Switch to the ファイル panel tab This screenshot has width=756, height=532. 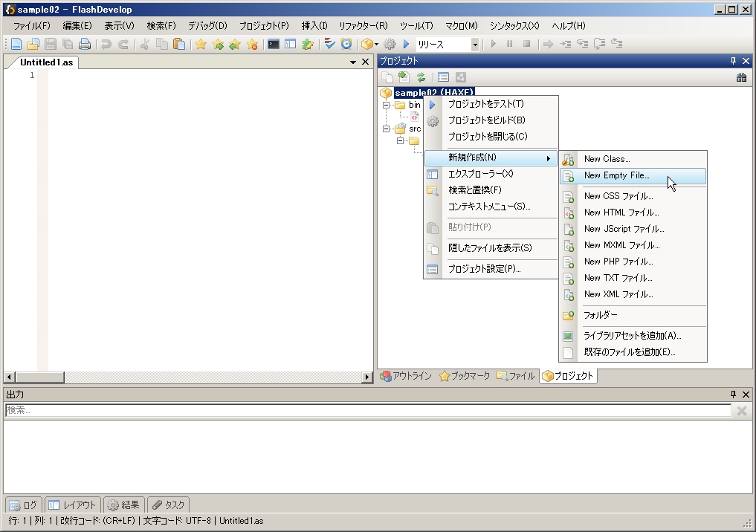tap(515, 376)
